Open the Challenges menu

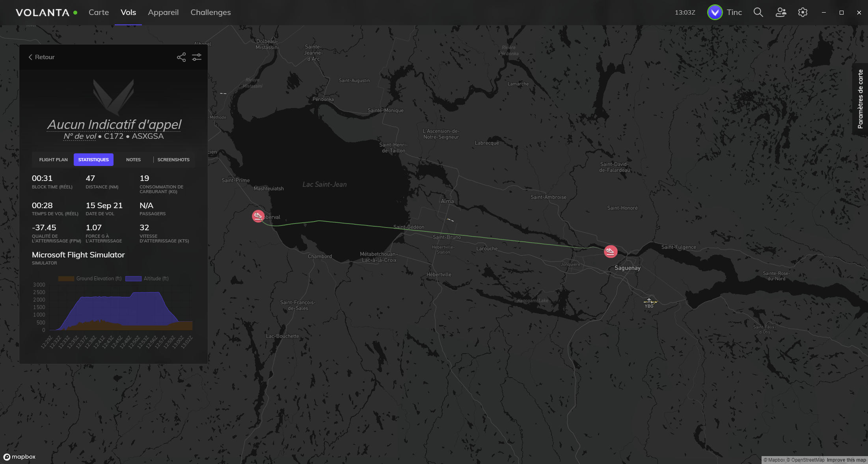[210, 12]
